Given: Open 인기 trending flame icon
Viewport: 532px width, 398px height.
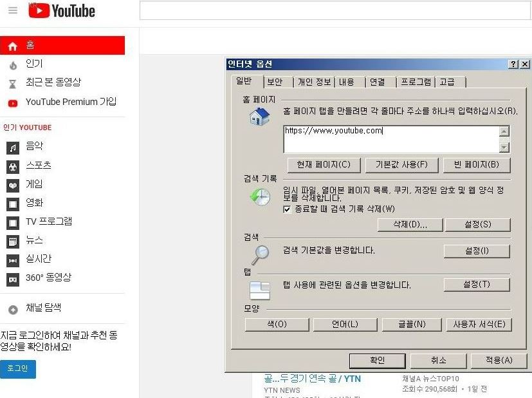Looking at the screenshot, I should [x=13, y=65].
